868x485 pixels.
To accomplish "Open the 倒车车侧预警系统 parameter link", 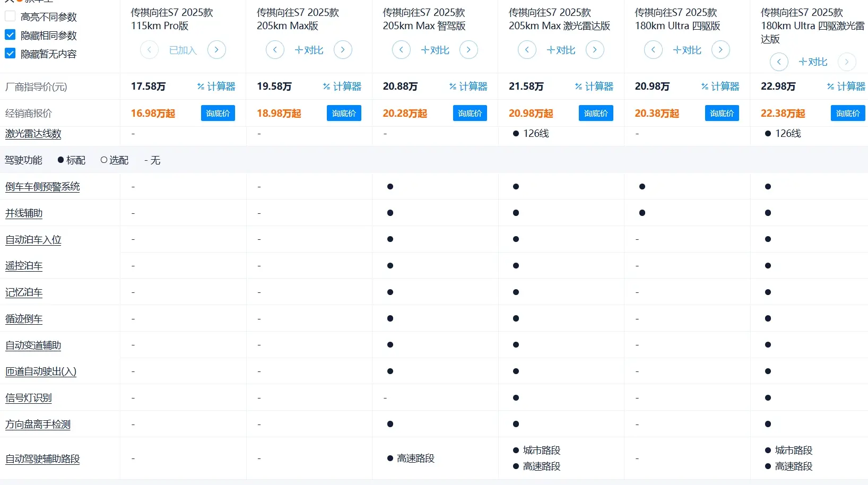I will (x=42, y=187).
